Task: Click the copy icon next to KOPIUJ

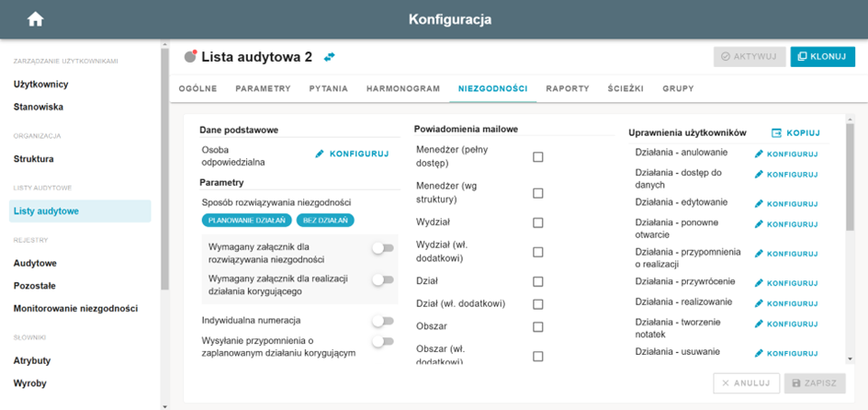Action: 777,133
